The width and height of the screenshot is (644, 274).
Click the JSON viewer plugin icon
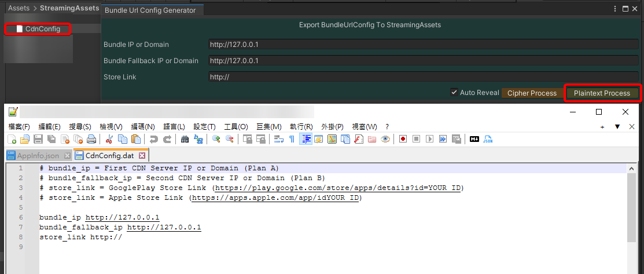pyautogui.click(x=488, y=139)
